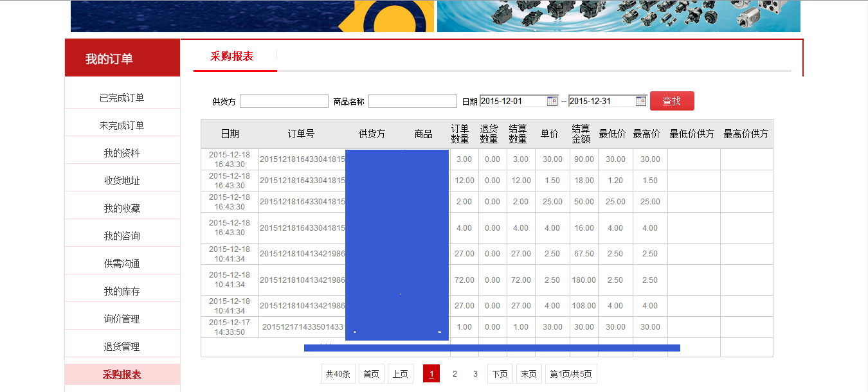Open 我的收藏 favorites page
The width and height of the screenshot is (868, 392).
pyautogui.click(x=122, y=209)
